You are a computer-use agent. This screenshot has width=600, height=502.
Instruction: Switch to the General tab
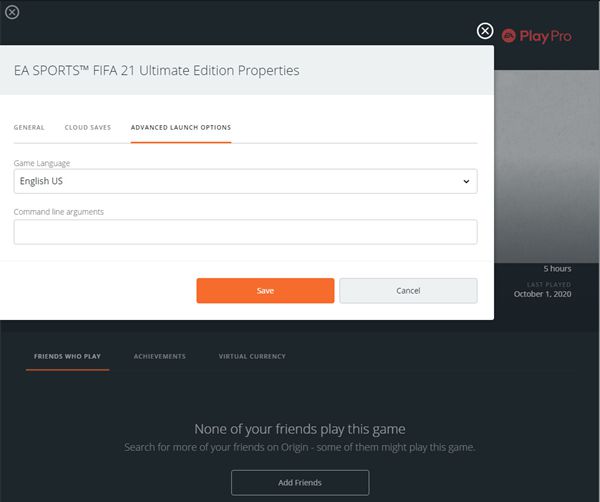(x=29, y=127)
